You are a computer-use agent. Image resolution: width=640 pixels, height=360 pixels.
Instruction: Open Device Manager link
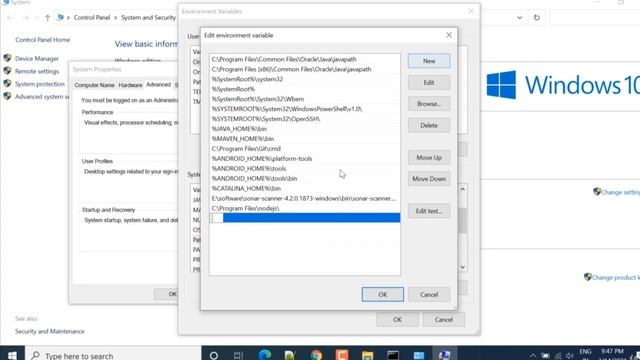(x=37, y=58)
